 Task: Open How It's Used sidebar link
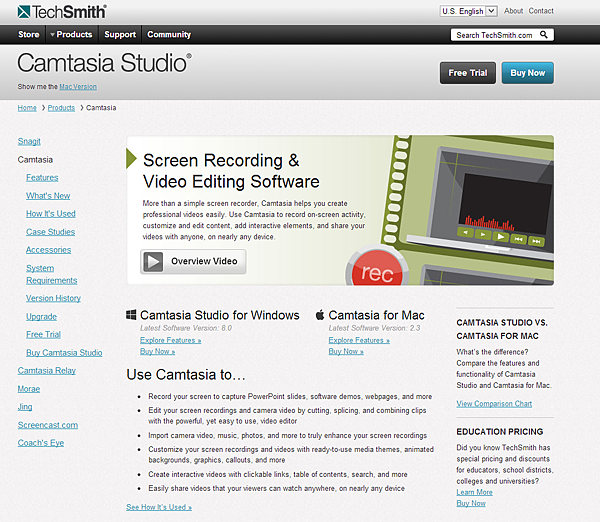pos(51,214)
